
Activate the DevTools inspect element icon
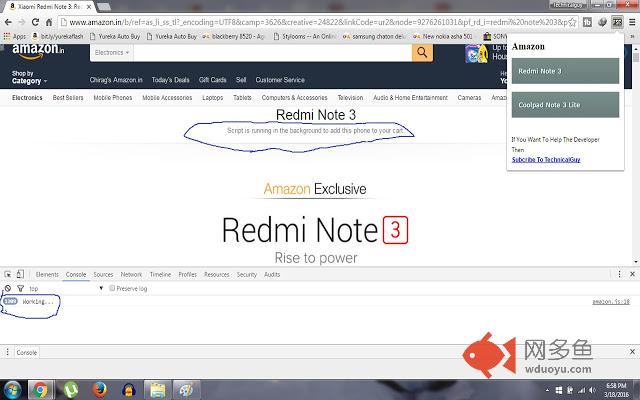(8, 274)
